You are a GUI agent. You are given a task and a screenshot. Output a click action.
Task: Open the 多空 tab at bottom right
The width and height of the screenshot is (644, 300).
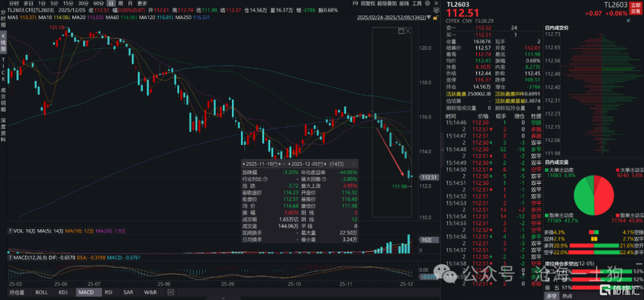click(x=550, y=295)
